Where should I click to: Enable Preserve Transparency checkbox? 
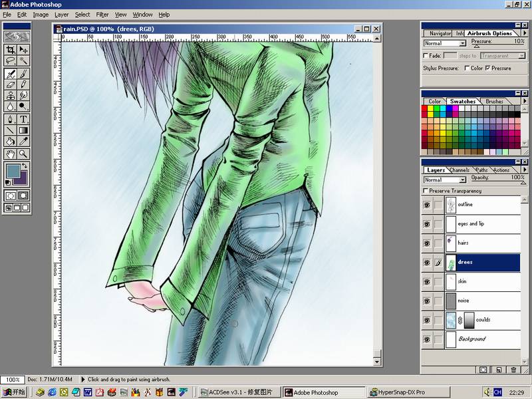pos(426,191)
